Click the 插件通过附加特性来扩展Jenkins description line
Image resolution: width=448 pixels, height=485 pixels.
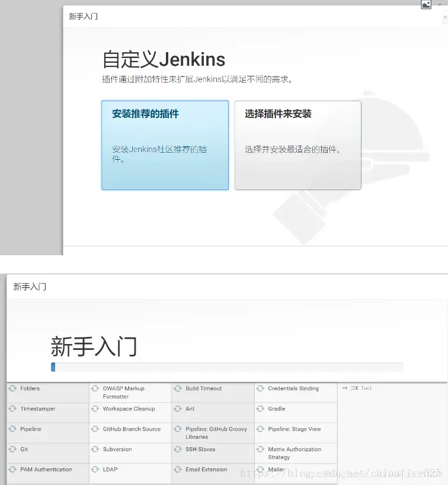(197, 79)
